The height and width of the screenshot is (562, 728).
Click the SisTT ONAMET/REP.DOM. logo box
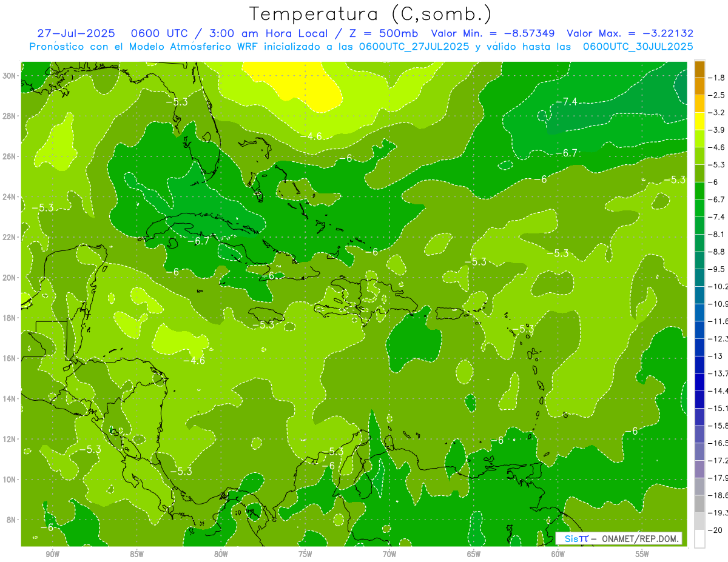[619, 538]
